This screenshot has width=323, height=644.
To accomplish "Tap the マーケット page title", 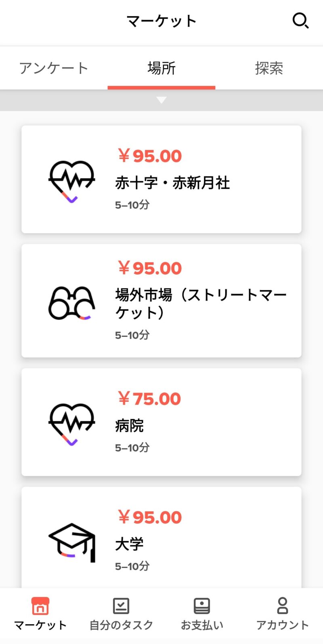I will [161, 21].
